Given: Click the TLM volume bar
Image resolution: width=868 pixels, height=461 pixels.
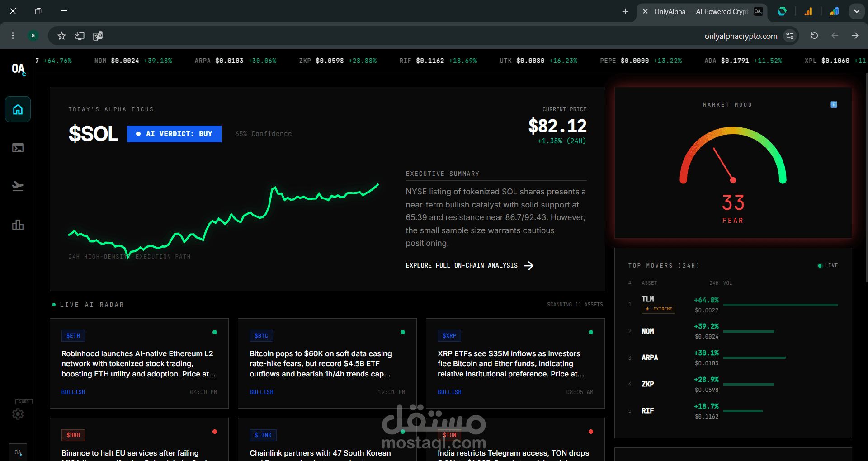Looking at the screenshot, I should (x=781, y=305).
